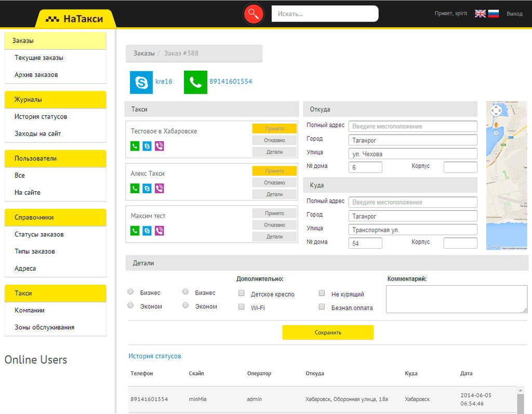
Task: Check the Безнал.оплата checkbox
Action: 322,307
